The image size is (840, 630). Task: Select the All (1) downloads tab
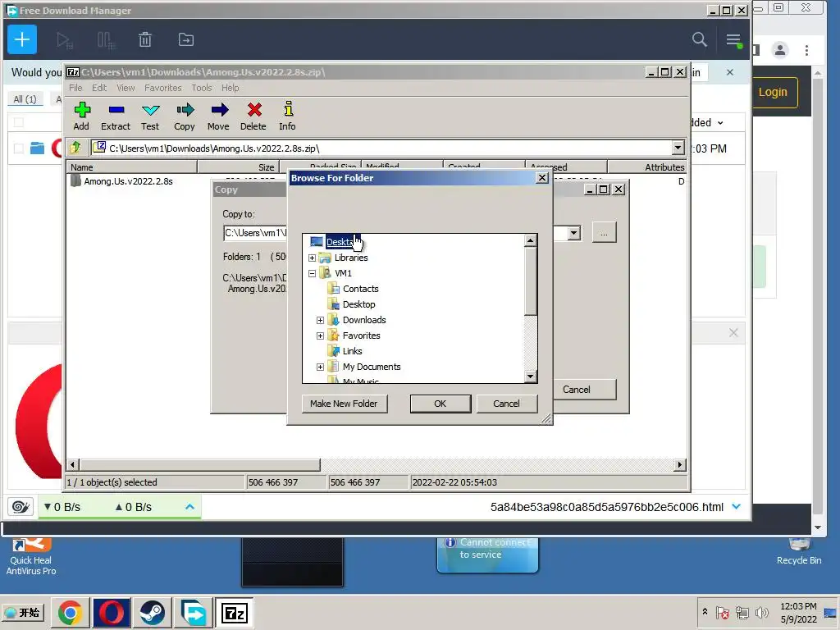pyautogui.click(x=25, y=99)
